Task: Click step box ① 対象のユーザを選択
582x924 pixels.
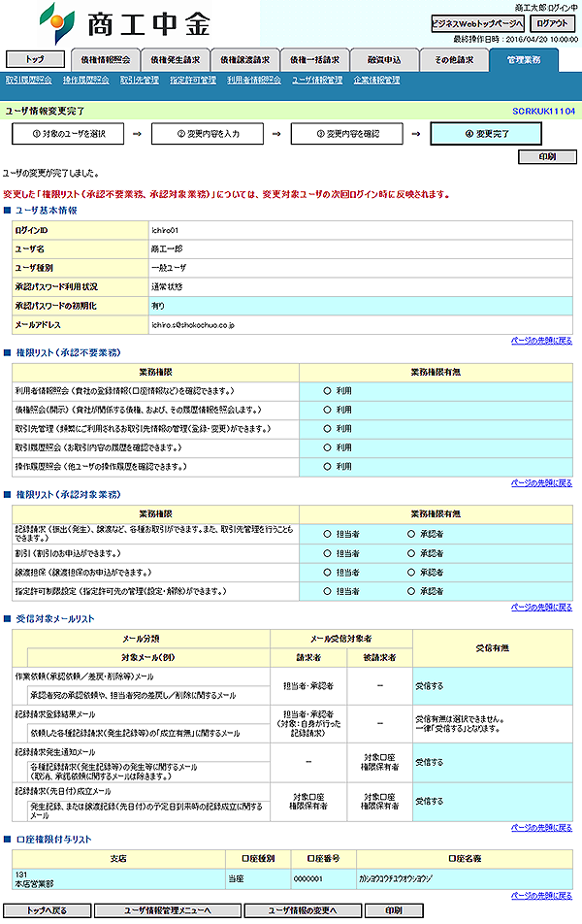Action: click(x=68, y=134)
